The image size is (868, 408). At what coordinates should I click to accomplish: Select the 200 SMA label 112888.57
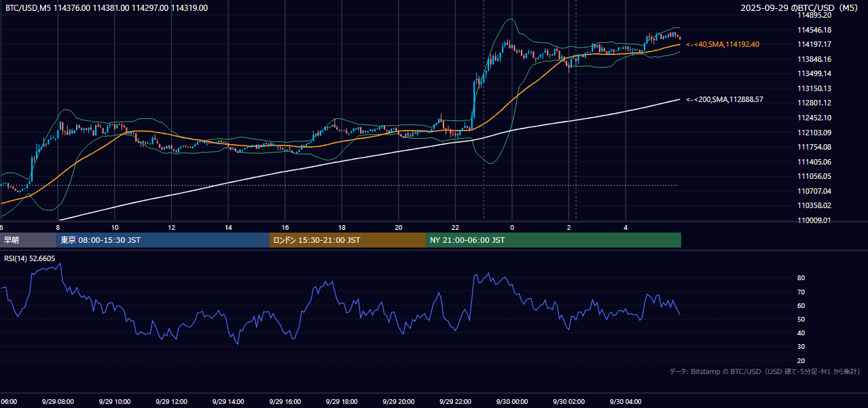725,99
